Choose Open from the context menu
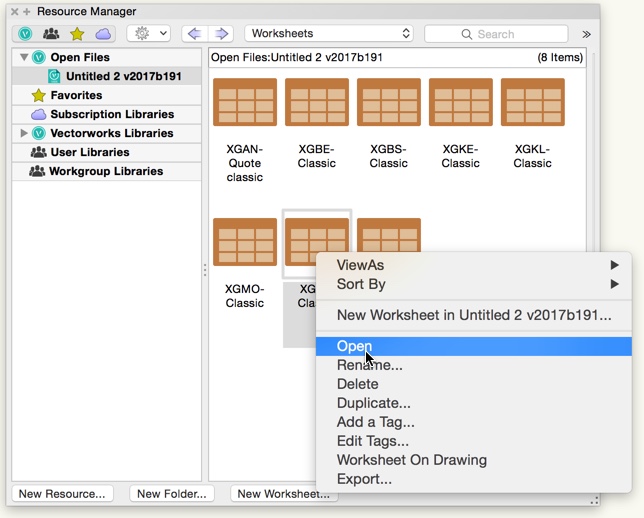Viewport: 644px width, 518px height. (x=474, y=346)
